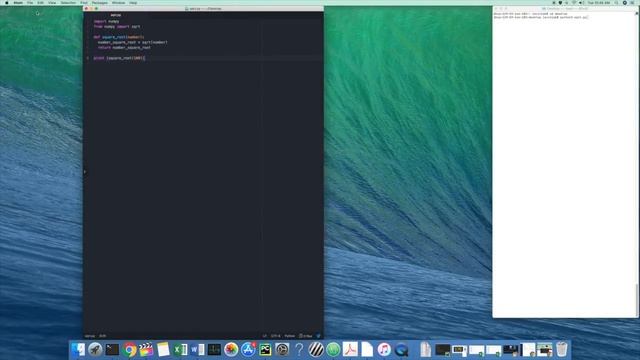The height and width of the screenshot is (360, 640).
Task: Open Final Cut Pro clapperboard icon
Action: [x=146, y=350]
